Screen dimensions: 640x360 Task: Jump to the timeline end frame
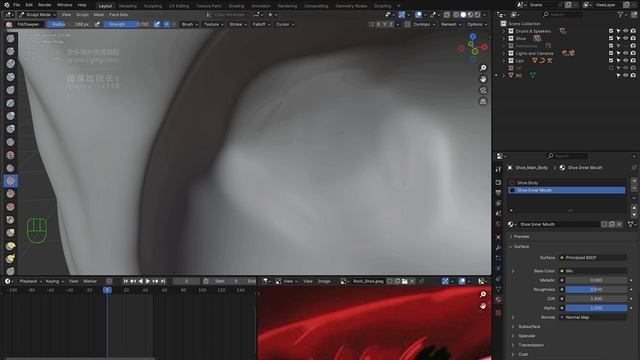[162, 281]
